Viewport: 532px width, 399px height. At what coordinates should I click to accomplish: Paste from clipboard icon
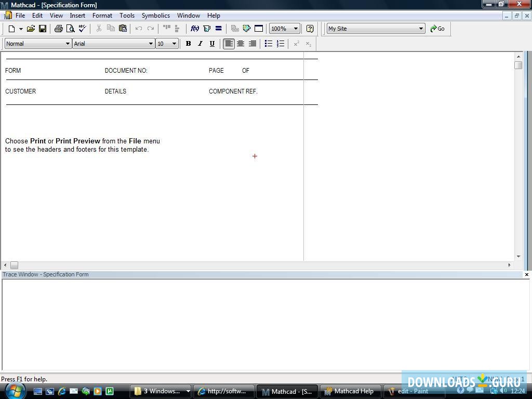[123, 29]
